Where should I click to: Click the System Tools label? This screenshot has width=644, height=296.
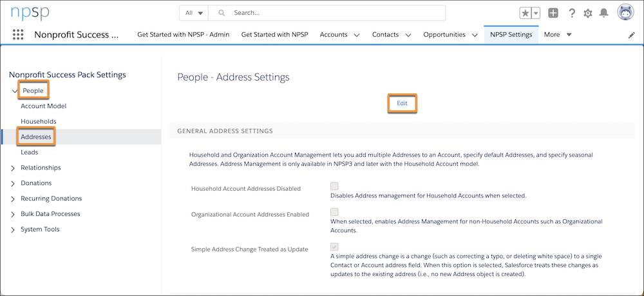[40, 229]
